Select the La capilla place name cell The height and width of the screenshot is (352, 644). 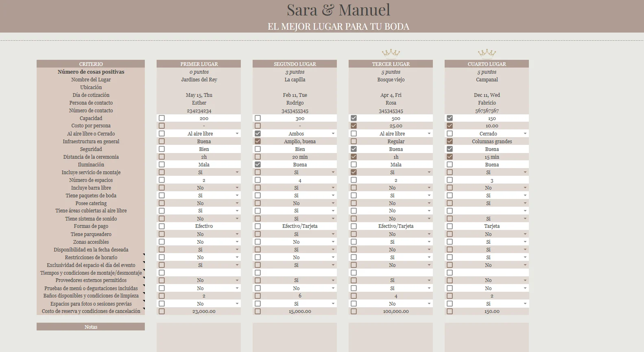[295, 80]
